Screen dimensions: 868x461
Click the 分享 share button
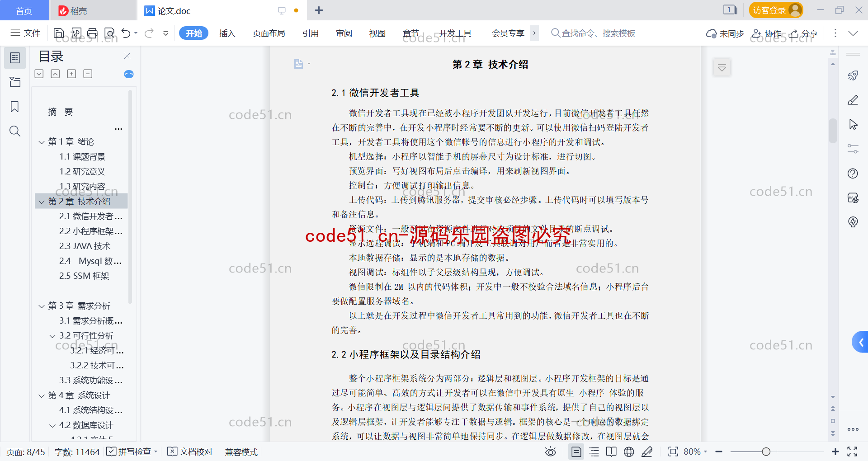pyautogui.click(x=803, y=33)
